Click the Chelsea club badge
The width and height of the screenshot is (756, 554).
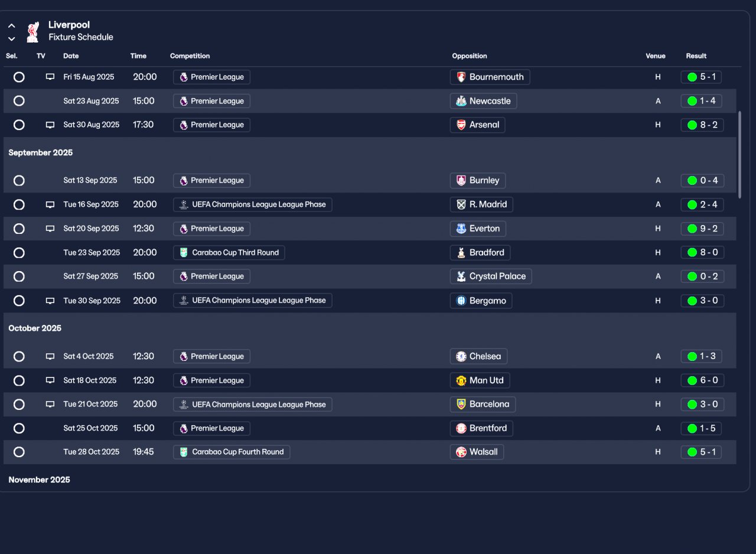461,357
